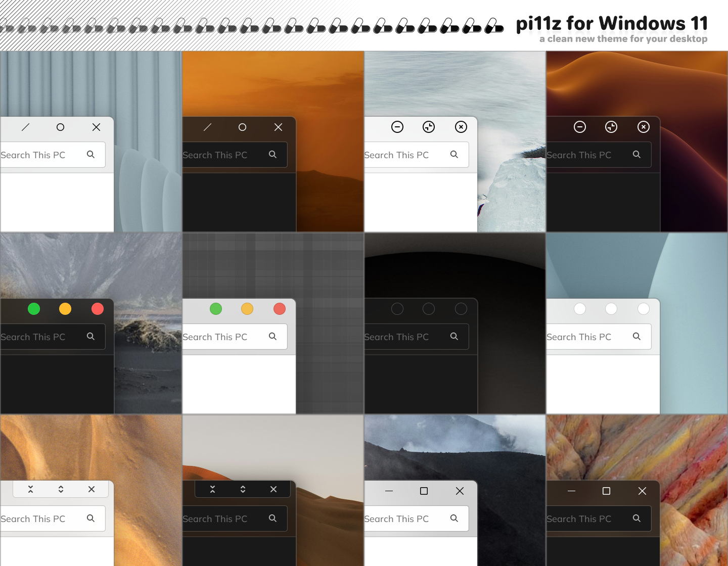Click square maximize button on rainbow rock window
Image resolution: width=728 pixels, height=566 pixels.
click(x=607, y=491)
